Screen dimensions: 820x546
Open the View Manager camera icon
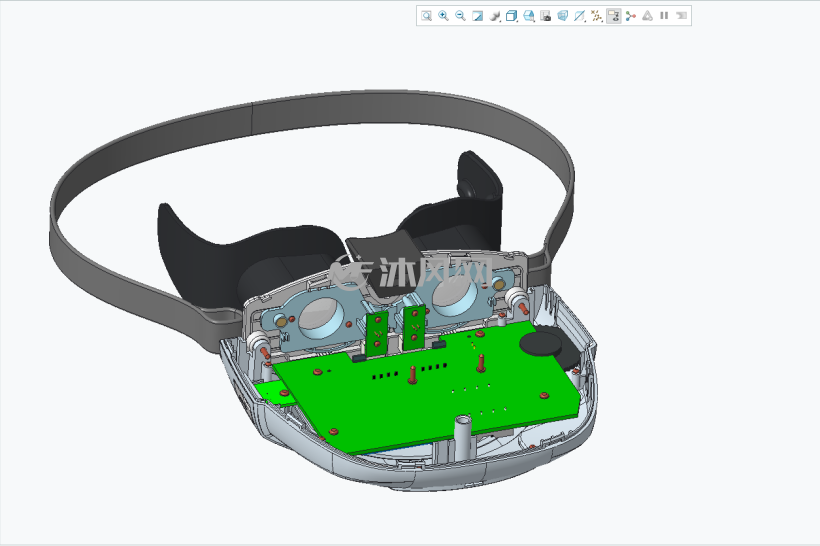click(545, 16)
